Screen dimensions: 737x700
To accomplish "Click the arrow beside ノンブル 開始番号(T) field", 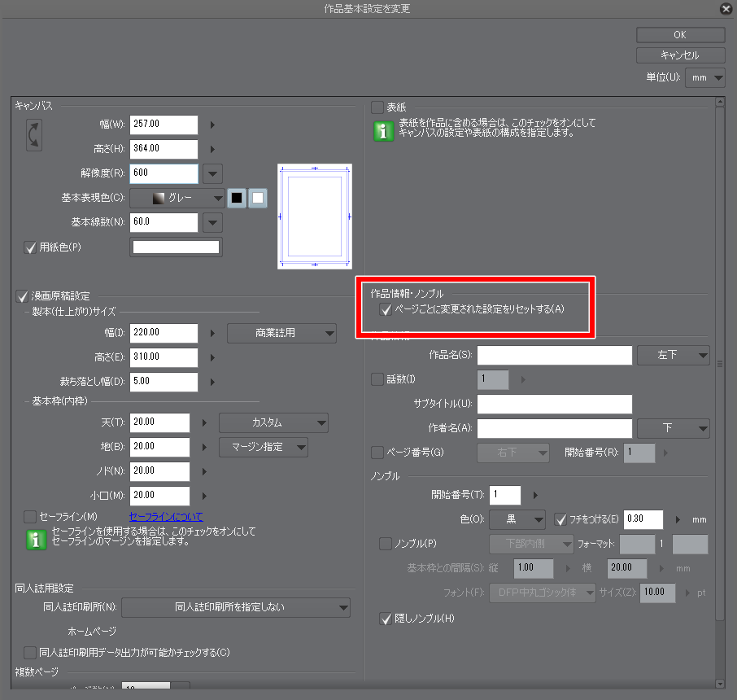I will coord(534,495).
